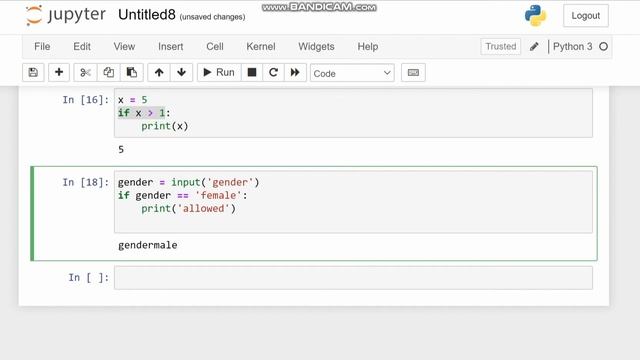This screenshot has width=640, height=360.
Task: Insert a cell below with plus icon
Action: (59, 73)
